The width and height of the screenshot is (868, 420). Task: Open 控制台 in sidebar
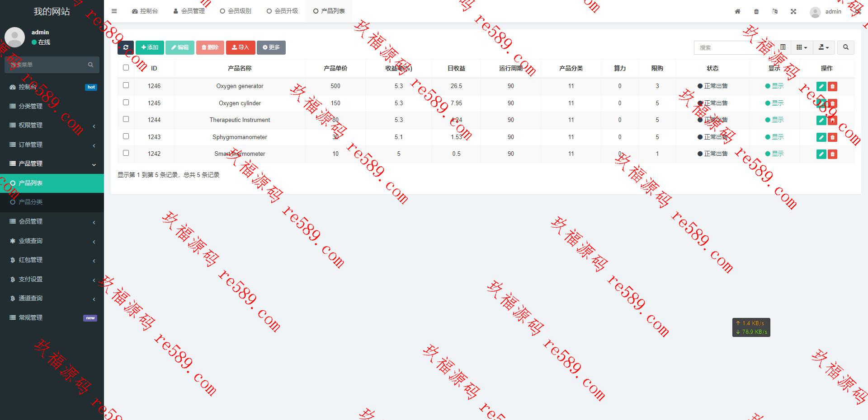coord(52,87)
